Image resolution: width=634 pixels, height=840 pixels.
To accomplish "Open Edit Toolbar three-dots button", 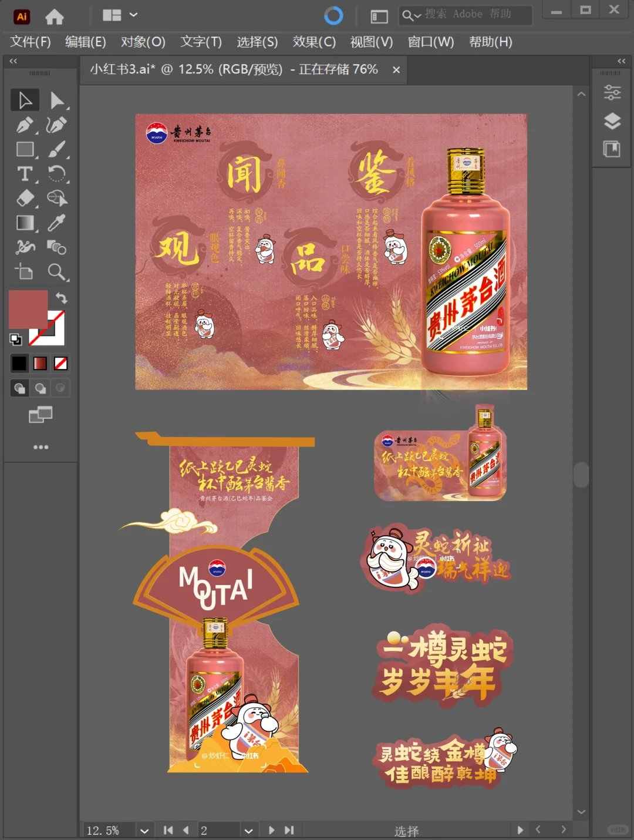I will pos(41,447).
